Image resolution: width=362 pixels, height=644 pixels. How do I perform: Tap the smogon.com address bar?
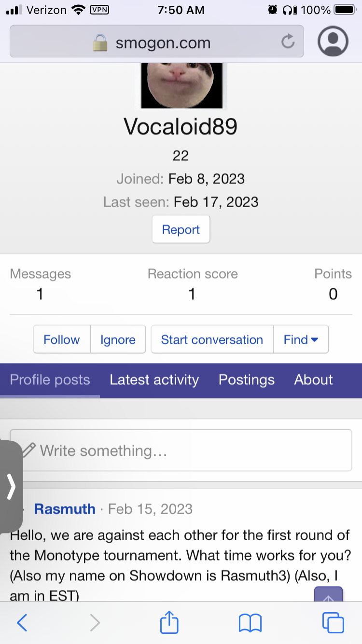pos(163,42)
